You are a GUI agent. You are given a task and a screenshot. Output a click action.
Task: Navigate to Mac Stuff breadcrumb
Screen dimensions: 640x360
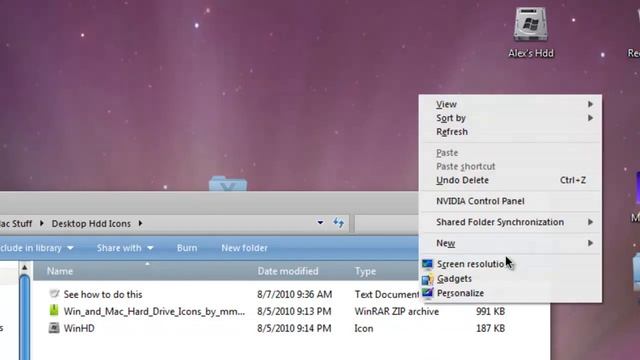tap(16, 224)
